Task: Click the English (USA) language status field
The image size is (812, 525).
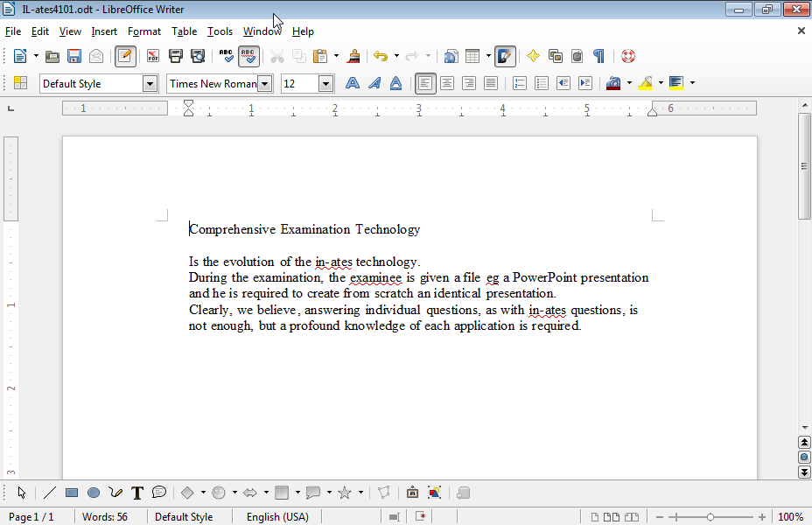Action: tap(277, 517)
